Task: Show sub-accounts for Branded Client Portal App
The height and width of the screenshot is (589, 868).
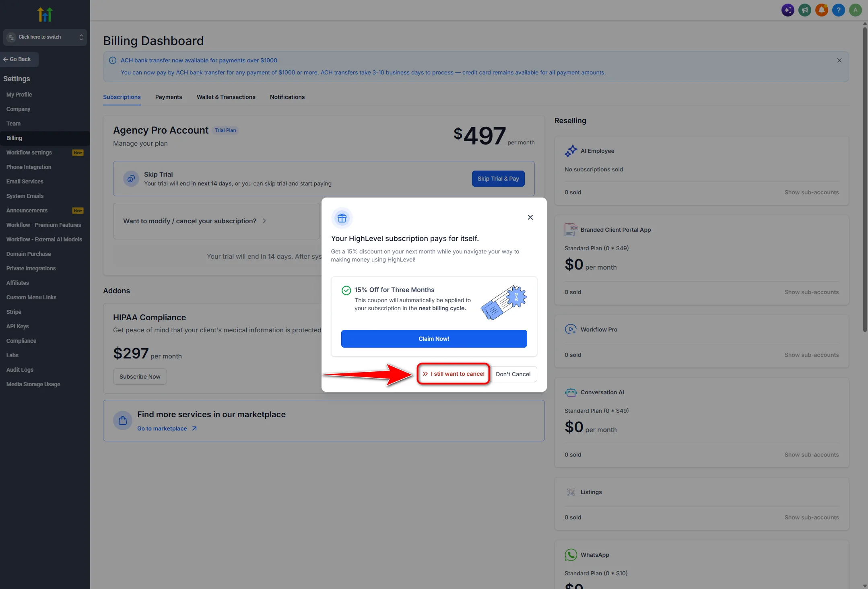Action: [811, 292]
